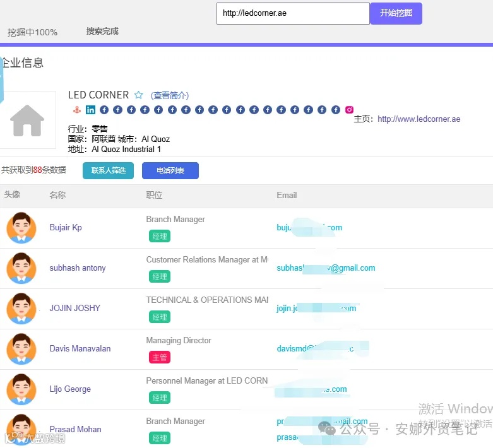Open subhash antony contact name

pos(78,268)
